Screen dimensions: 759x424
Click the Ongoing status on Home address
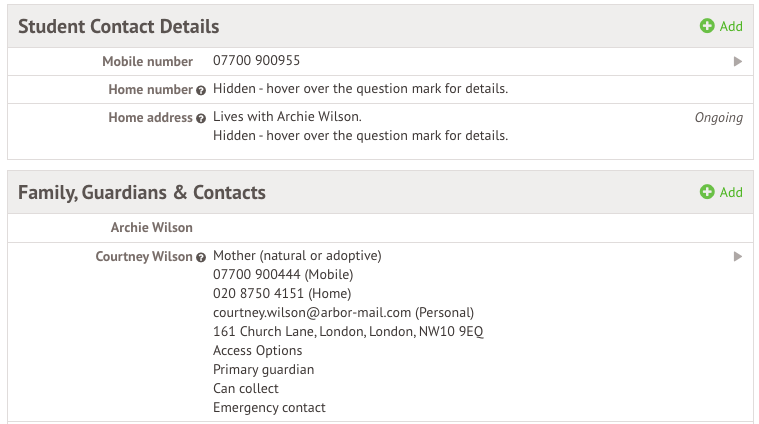click(718, 118)
